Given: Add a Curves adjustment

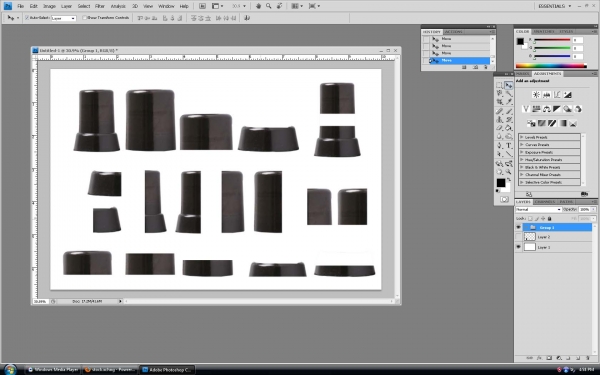Looking at the screenshot, I should 557,95.
